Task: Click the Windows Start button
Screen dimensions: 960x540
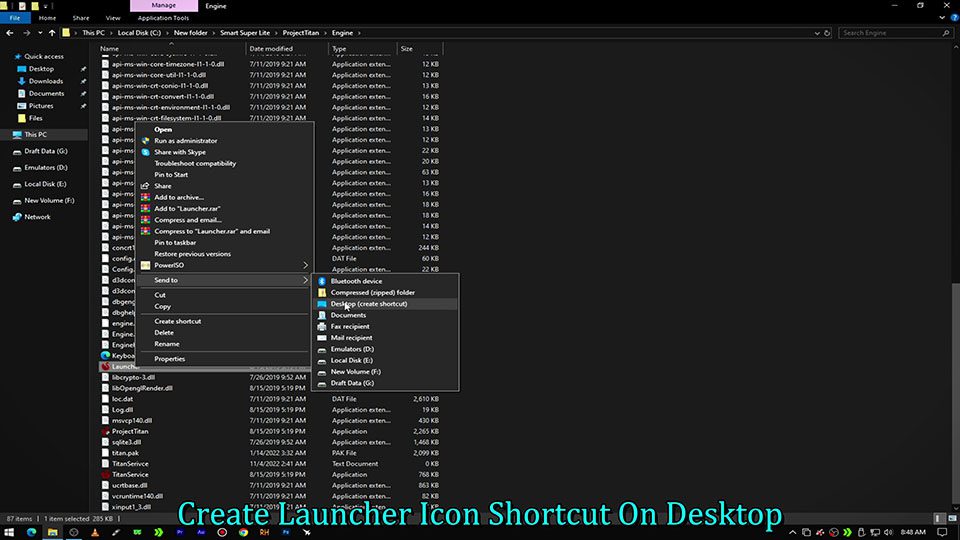Action: click(x=9, y=532)
